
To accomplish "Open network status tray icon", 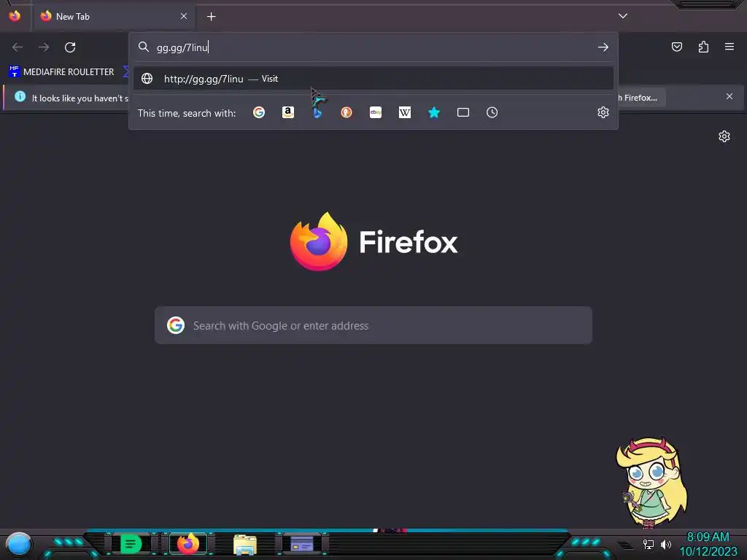I will (x=648, y=544).
